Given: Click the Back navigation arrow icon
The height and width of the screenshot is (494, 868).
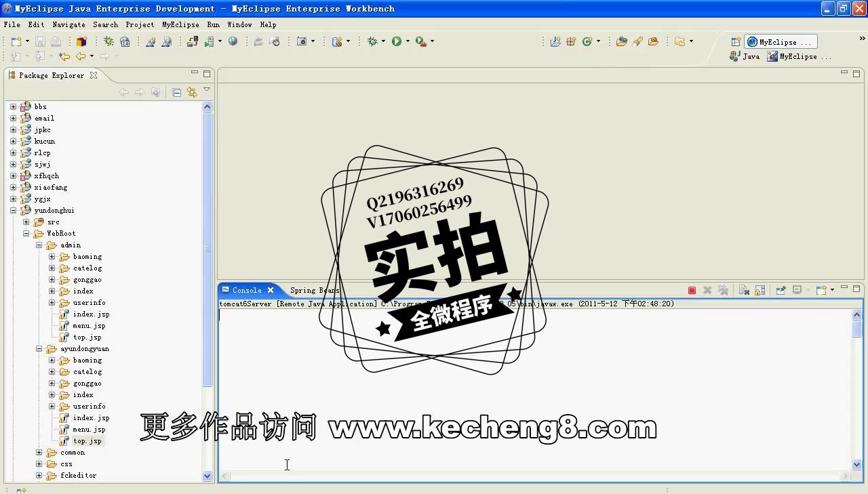Looking at the screenshot, I should 81,57.
